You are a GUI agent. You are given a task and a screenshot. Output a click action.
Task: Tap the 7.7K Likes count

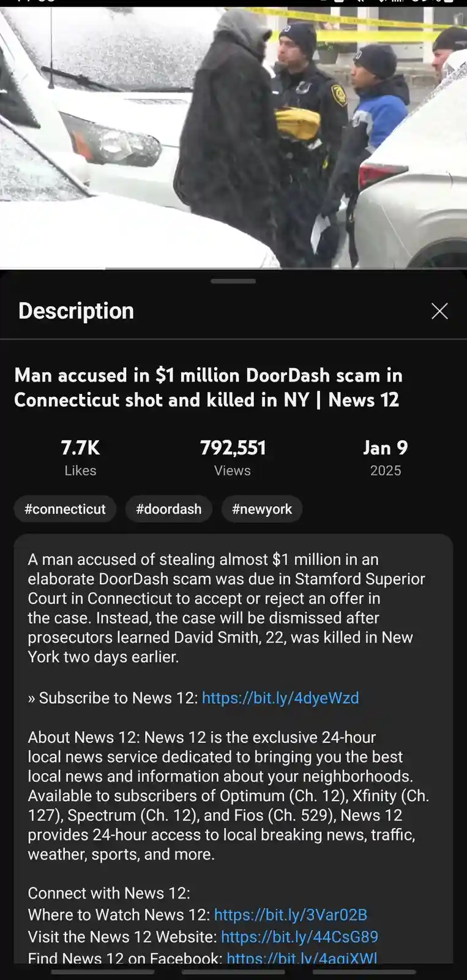tap(80, 458)
